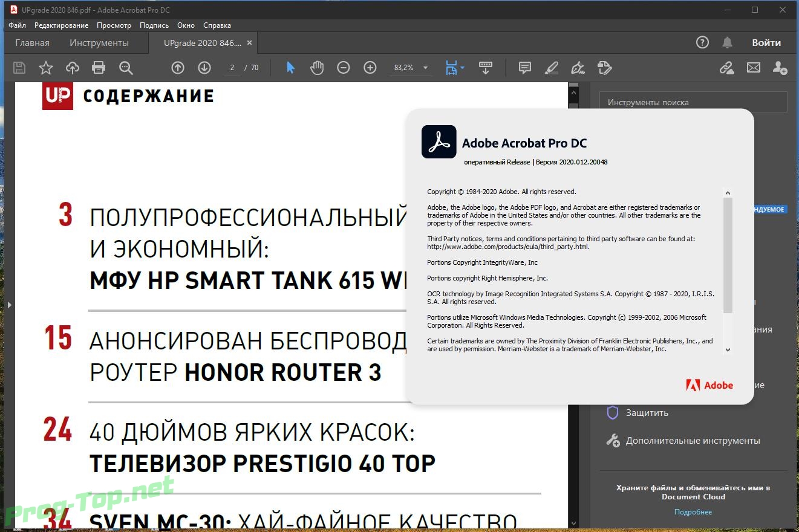Screen dimensions: 799x532
Task: Click Дополнительные инструменты wrench icon
Action: (613, 441)
